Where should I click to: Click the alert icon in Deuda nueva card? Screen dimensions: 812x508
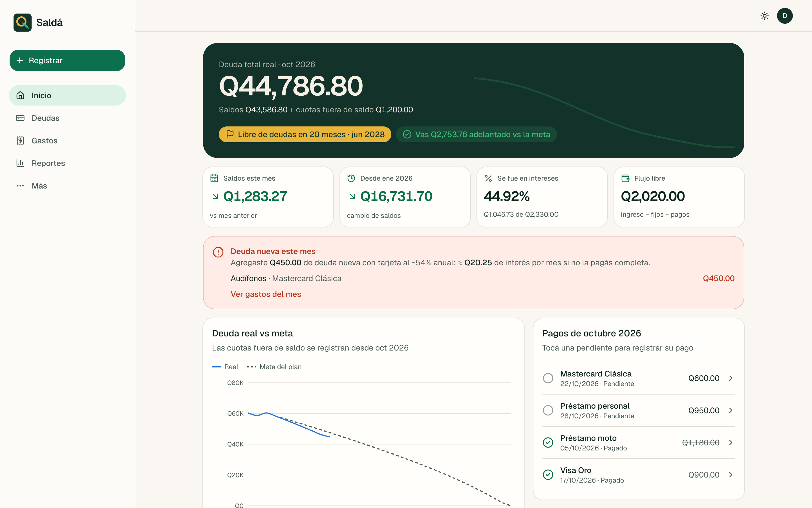[x=218, y=252]
